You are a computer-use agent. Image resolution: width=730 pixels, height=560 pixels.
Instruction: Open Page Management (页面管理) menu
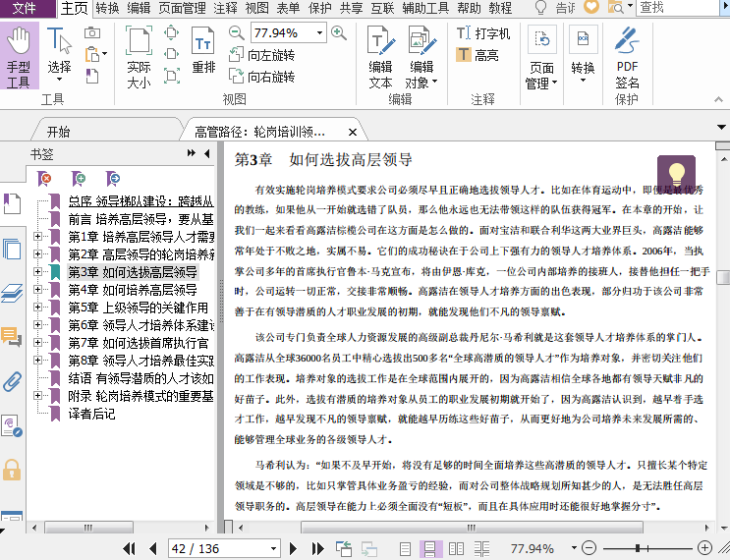[x=541, y=57]
